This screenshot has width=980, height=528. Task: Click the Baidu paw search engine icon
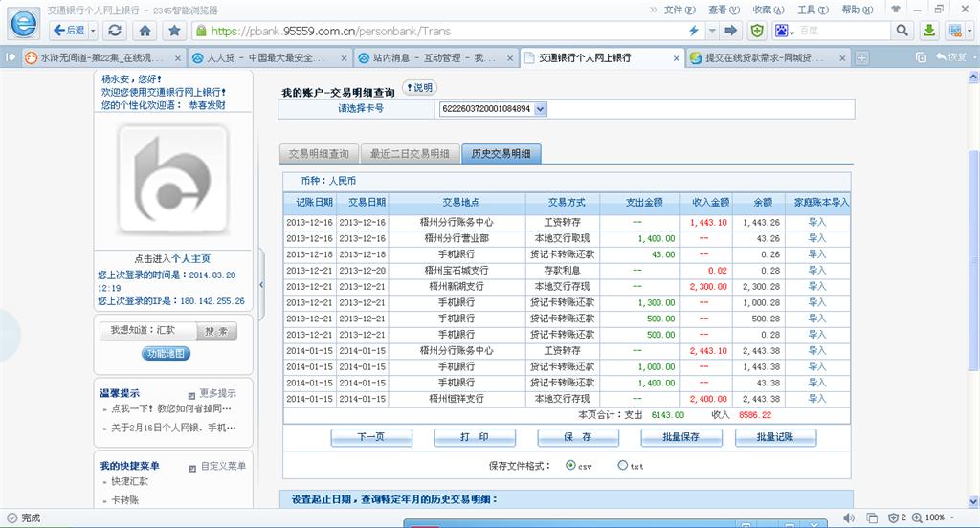coord(783,31)
